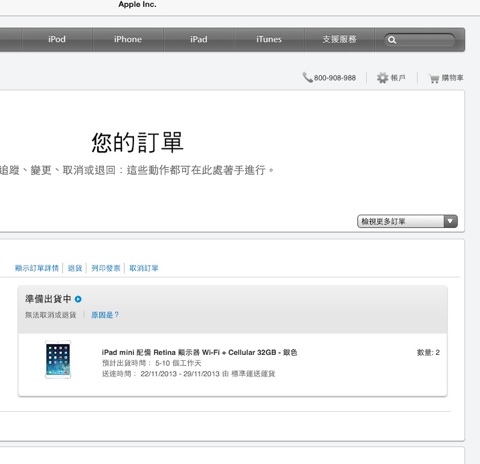Open the 支援服務 support tab
The width and height of the screenshot is (480, 464).
[339, 39]
